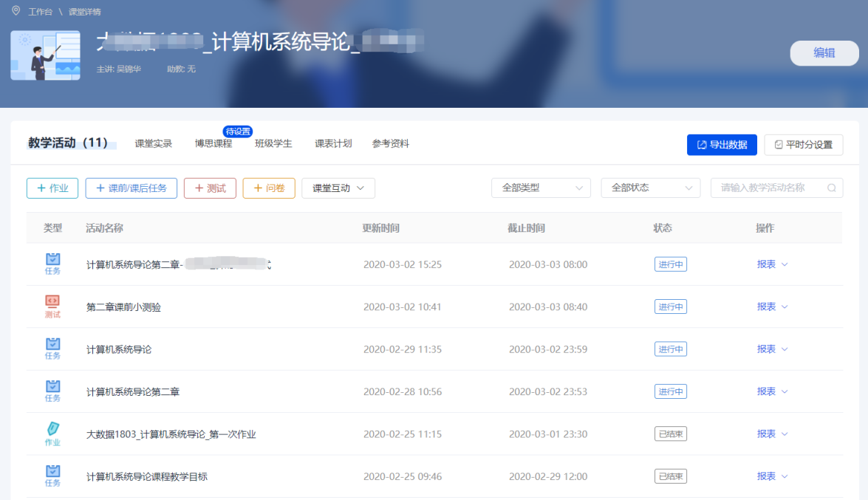
Task: Click the export icon inside 导出数据 button
Action: click(x=700, y=144)
